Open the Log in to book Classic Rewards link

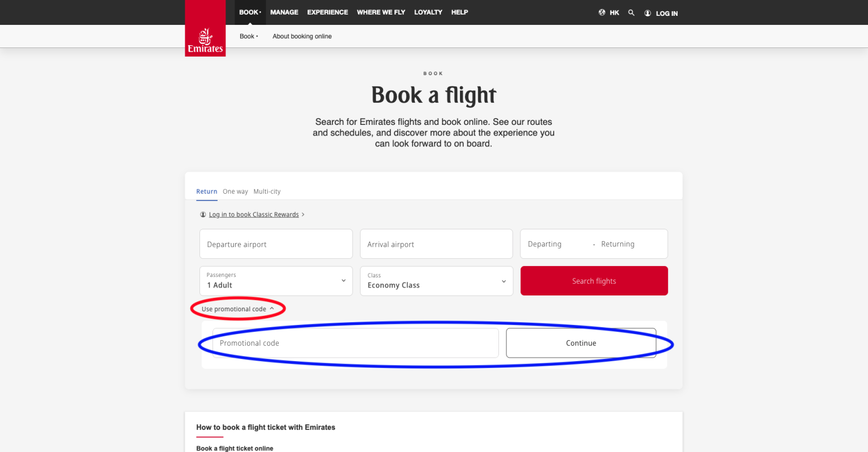click(254, 214)
